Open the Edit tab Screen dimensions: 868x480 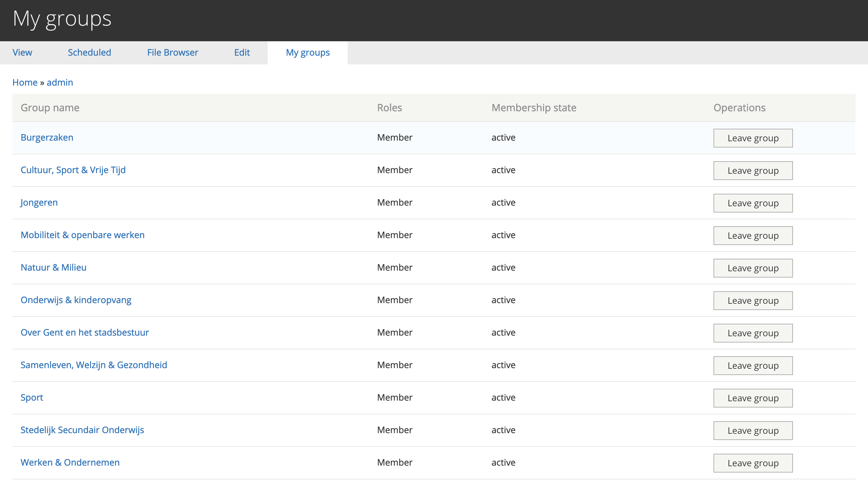[242, 52]
